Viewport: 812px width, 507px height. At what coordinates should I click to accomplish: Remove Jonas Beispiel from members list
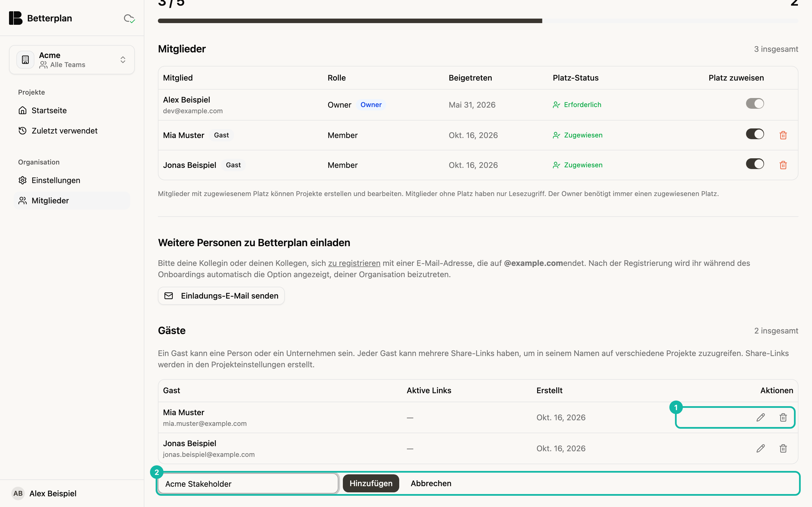(783, 165)
